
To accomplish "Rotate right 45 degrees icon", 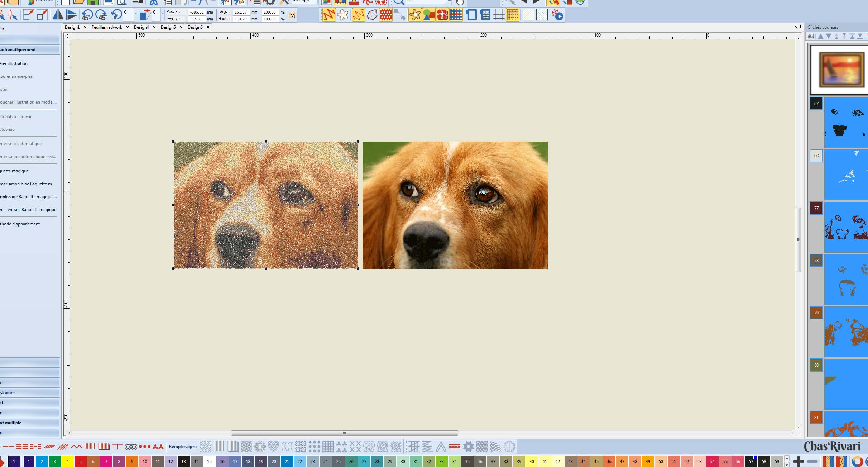I will click(101, 15).
